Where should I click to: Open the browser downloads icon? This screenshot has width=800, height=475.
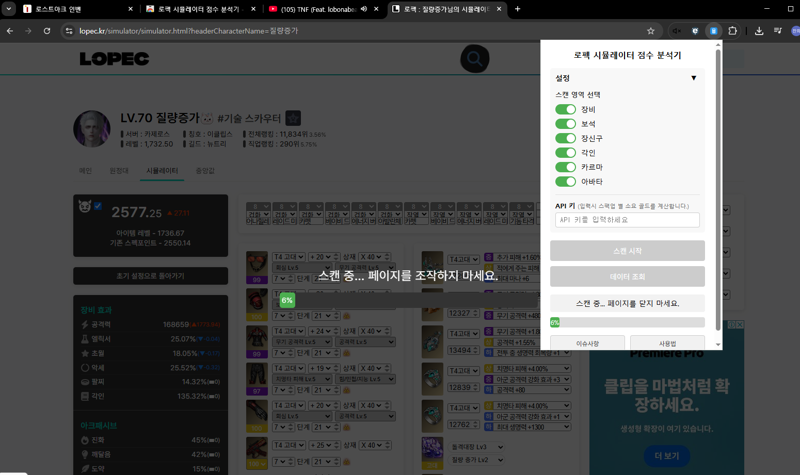tap(759, 31)
